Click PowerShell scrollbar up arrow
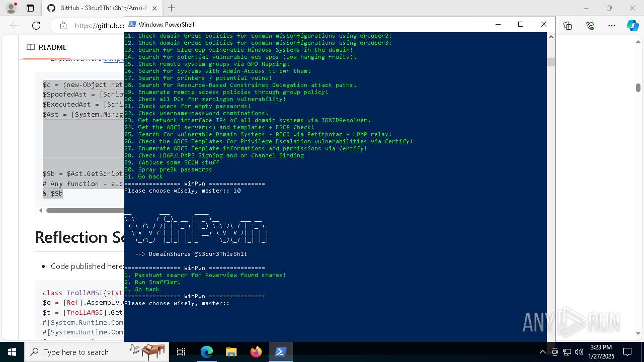The height and width of the screenshot is (362, 644). point(551,37)
